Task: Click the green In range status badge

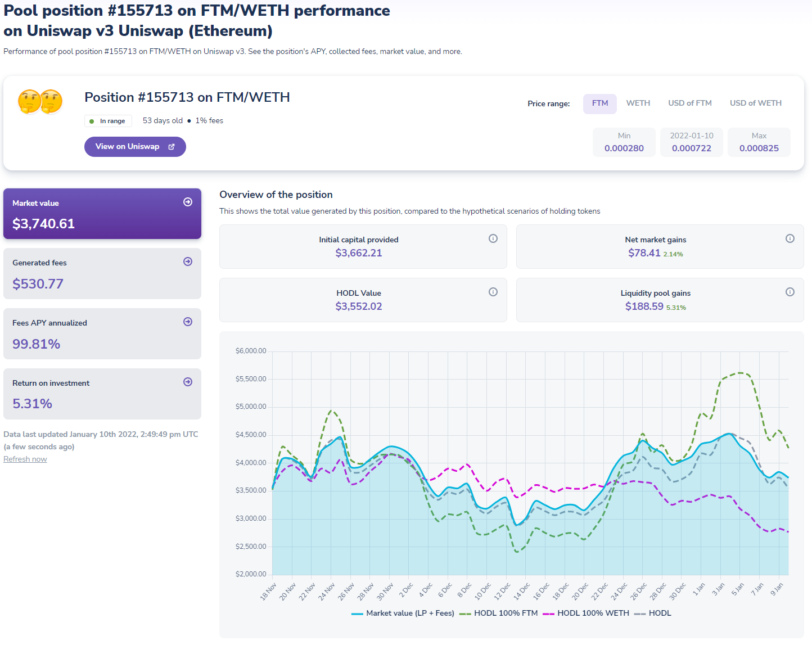Action: coord(108,121)
